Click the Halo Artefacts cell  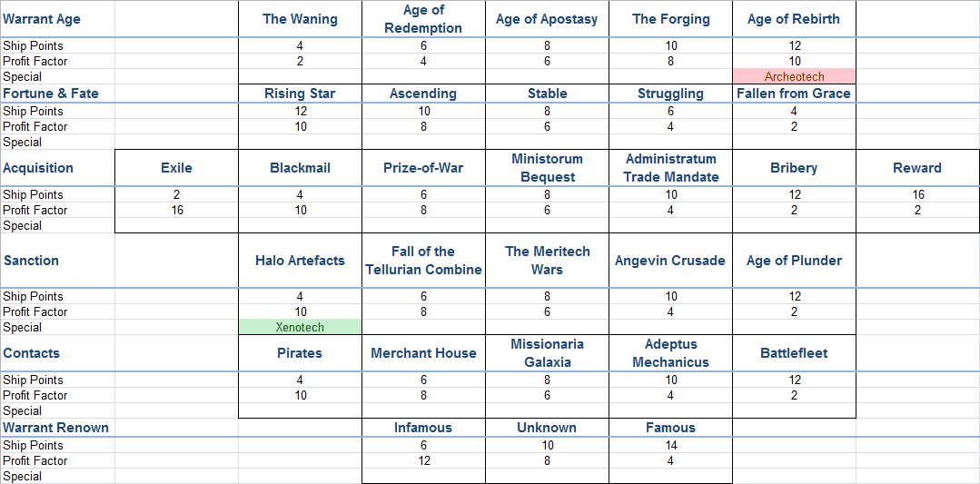tap(300, 261)
